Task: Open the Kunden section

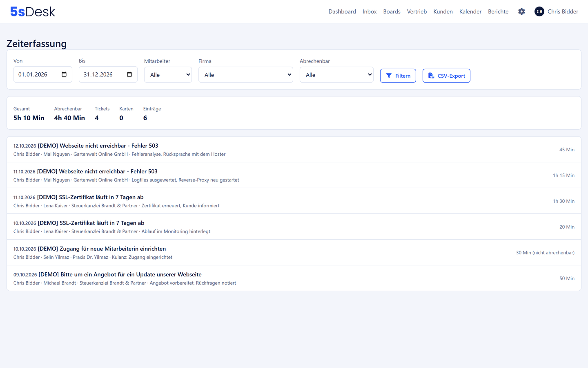Action: coord(443,11)
